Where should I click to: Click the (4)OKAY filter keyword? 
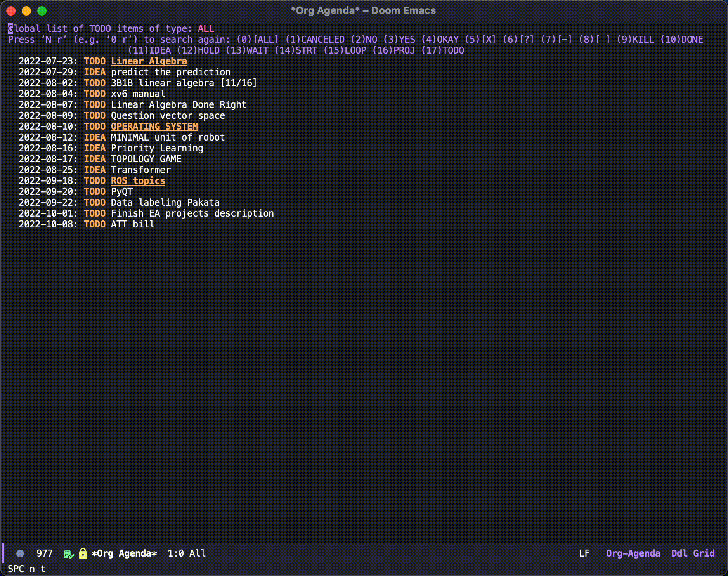point(440,40)
